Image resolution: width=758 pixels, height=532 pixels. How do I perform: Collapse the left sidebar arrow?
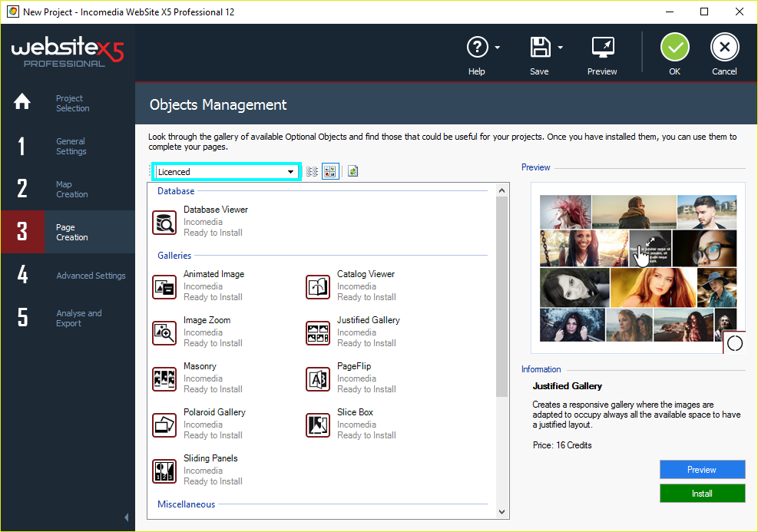tap(127, 517)
